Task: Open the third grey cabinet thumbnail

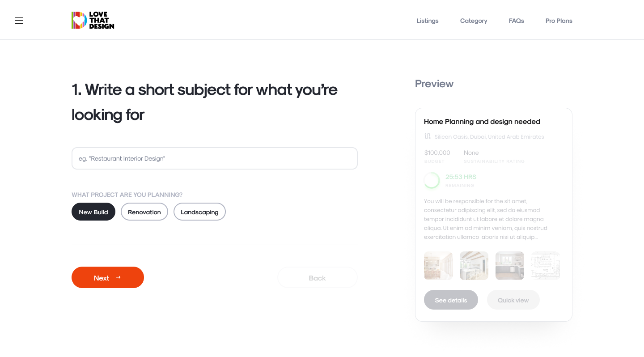Action: click(510, 266)
